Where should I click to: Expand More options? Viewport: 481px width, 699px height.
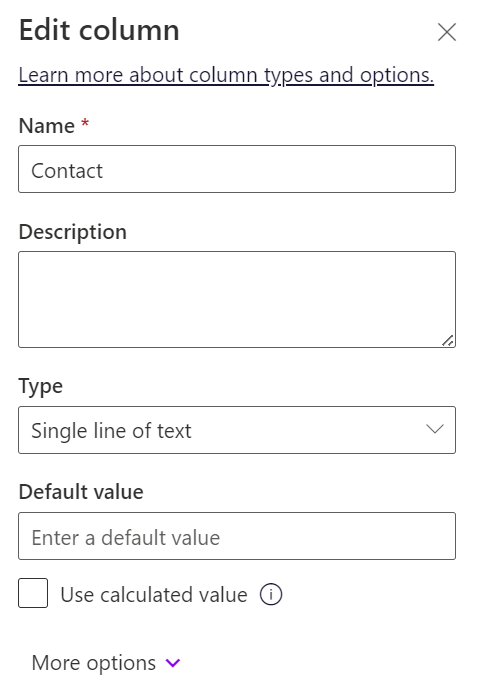click(x=106, y=663)
